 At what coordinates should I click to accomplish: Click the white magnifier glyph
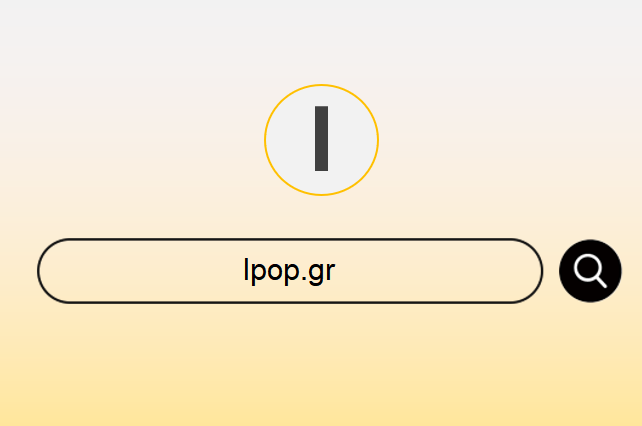590,271
